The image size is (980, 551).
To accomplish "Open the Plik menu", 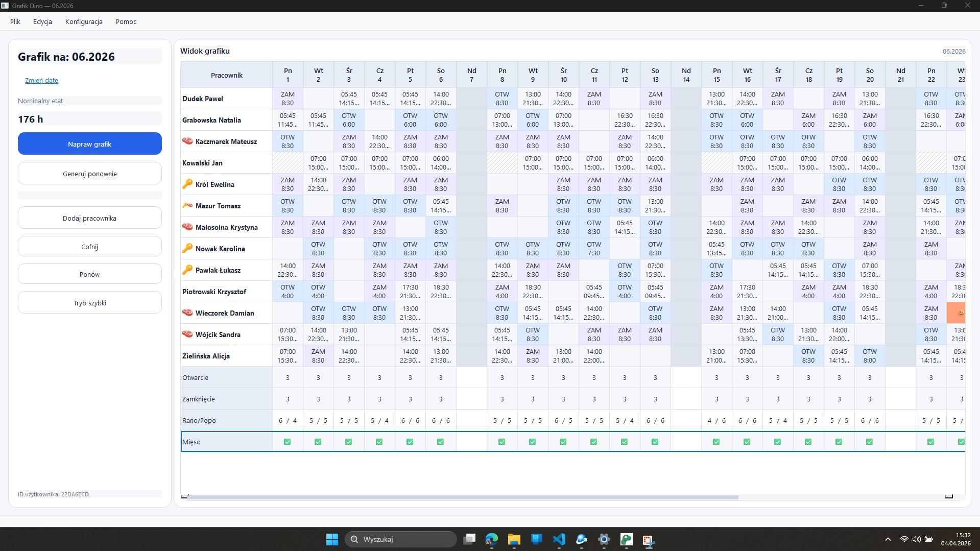I will click(15, 21).
